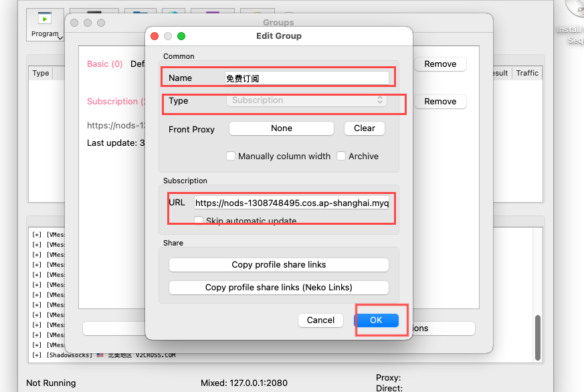Select the Type column header
The image size is (584, 392).
(41, 73)
